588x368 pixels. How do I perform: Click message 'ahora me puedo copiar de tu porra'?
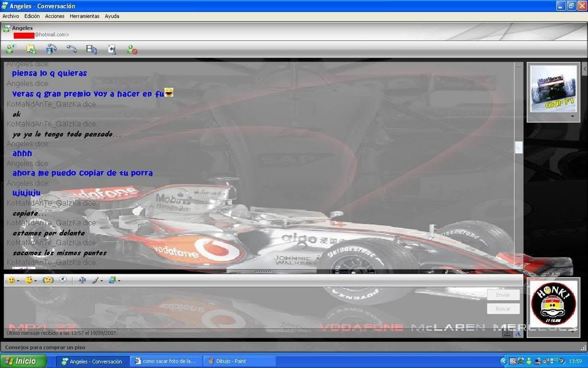pos(83,173)
